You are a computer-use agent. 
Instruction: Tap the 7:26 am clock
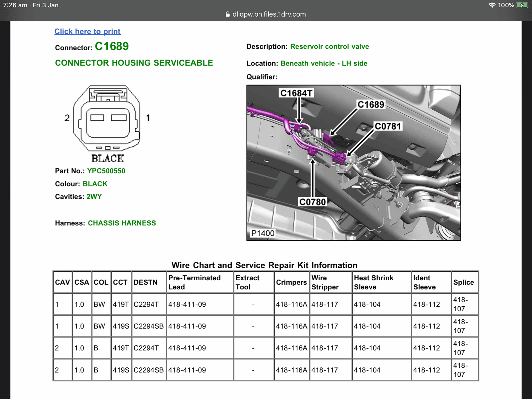[x=15, y=5]
